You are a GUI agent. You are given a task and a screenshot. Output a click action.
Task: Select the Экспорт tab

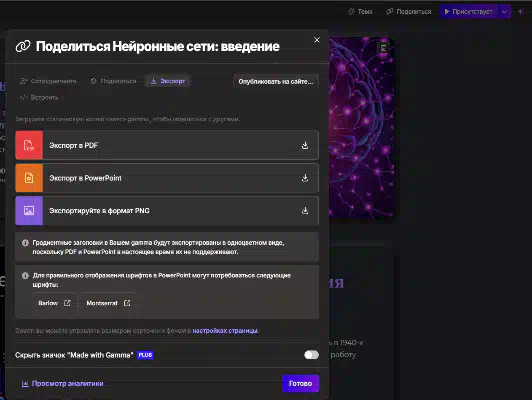tap(168, 81)
